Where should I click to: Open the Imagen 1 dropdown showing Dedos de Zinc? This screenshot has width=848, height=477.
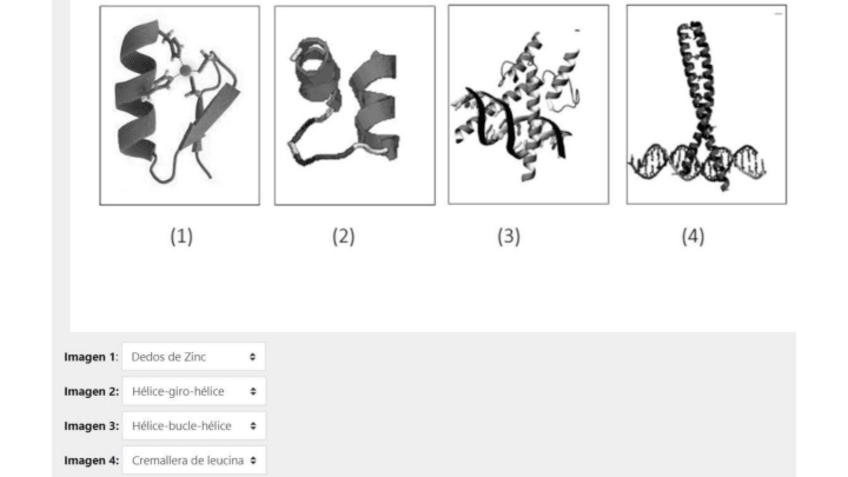click(194, 357)
